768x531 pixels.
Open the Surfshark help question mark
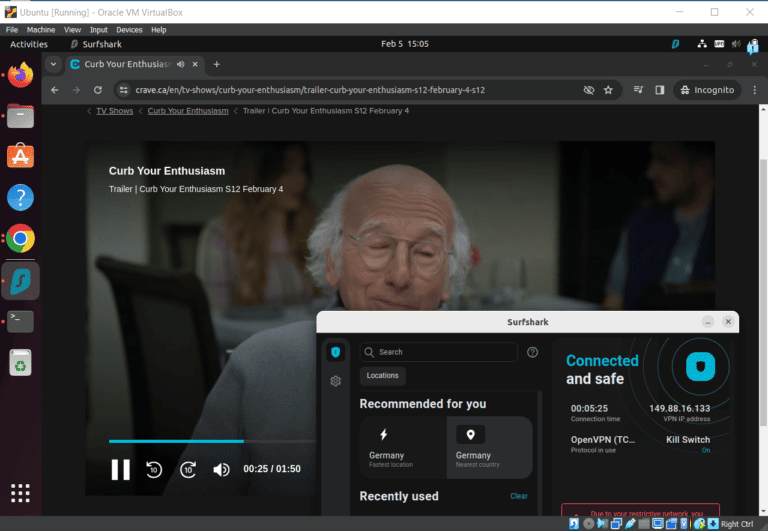coord(532,352)
